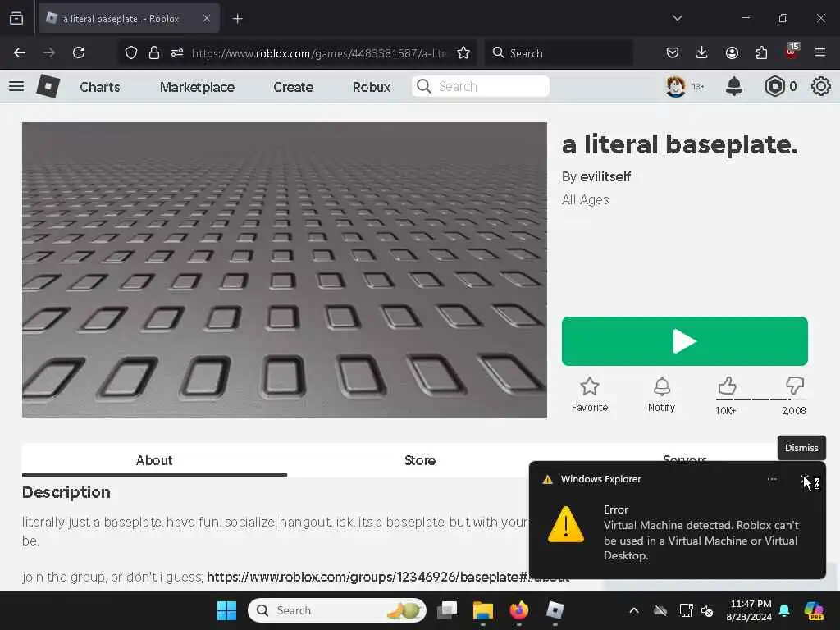Viewport: 840px width, 630px height.
Task: Open the Firefox recent browsing view icon
Action: tap(16, 18)
